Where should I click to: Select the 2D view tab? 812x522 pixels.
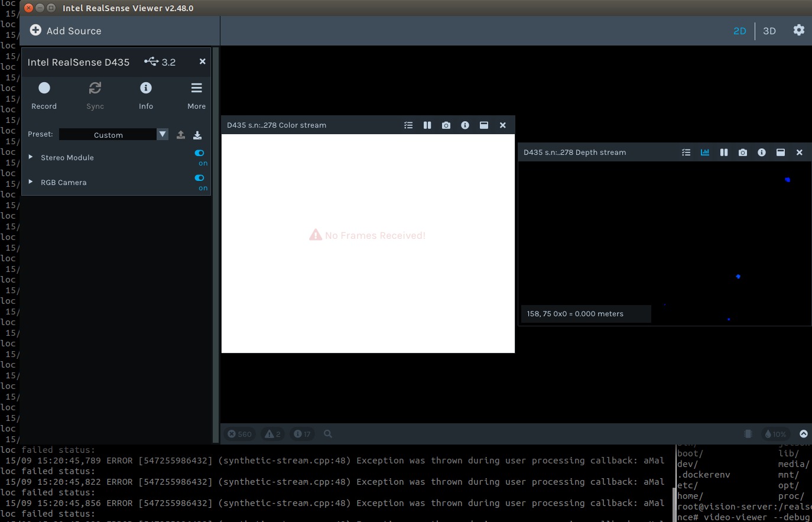739,30
